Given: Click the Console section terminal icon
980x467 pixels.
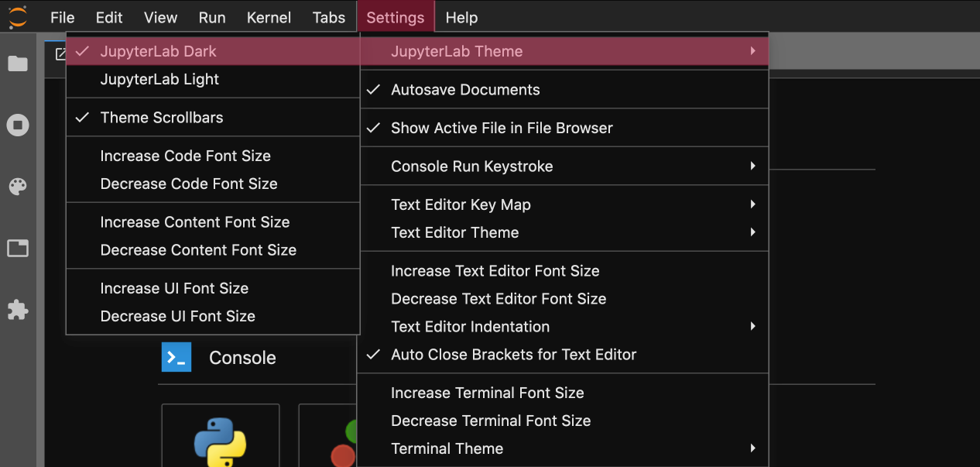Looking at the screenshot, I should pos(176,358).
